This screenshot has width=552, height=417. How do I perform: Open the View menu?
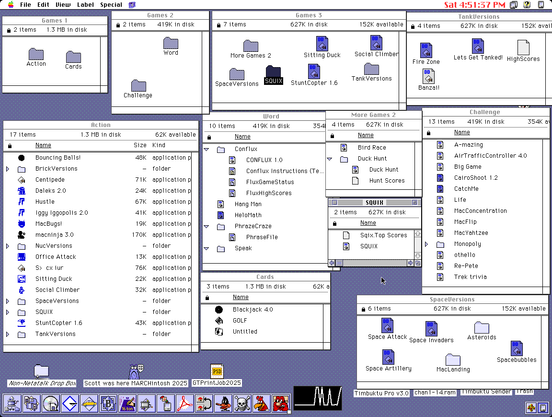tap(63, 5)
